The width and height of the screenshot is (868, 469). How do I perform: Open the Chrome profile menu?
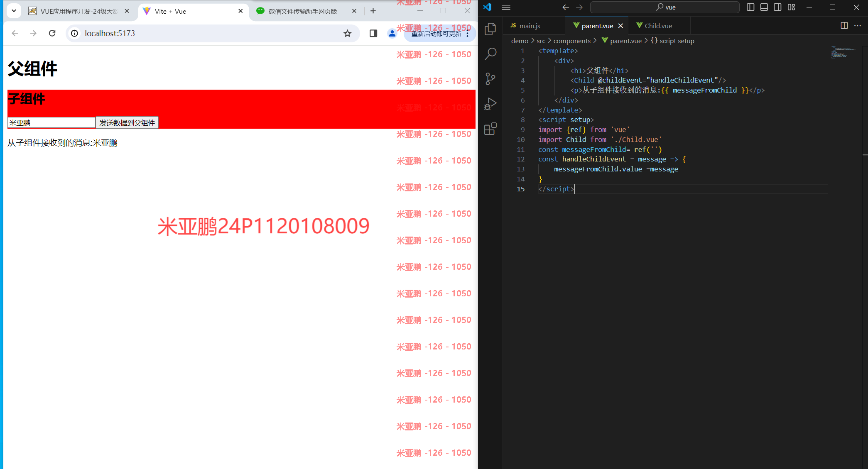[392, 33]
